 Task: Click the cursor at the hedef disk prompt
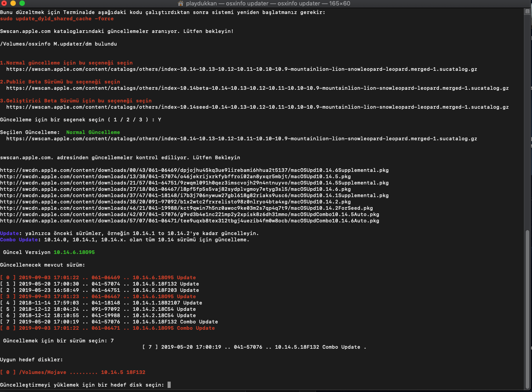click(x=169, y=385)
